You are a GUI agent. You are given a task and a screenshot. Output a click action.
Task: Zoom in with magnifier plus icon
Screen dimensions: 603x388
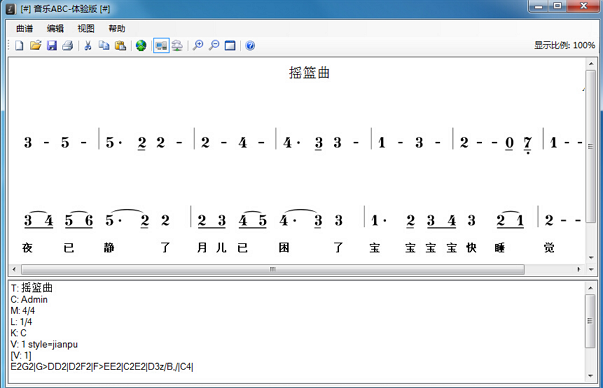(x=198, y=45)
